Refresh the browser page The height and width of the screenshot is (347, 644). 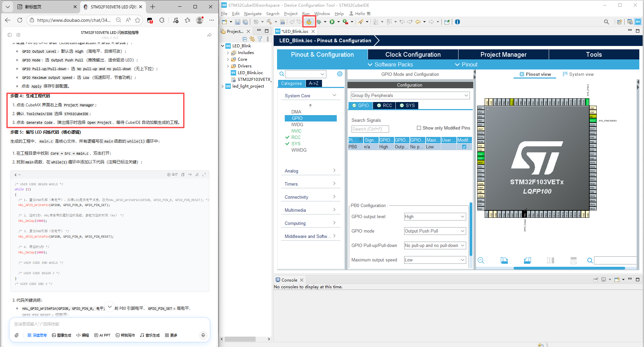(20, 20)
